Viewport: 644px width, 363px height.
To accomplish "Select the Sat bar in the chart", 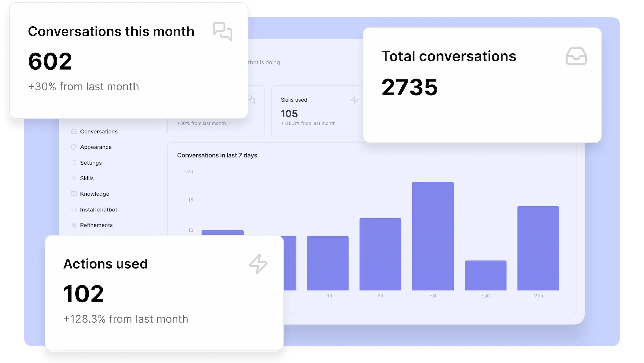I will 433,236.
